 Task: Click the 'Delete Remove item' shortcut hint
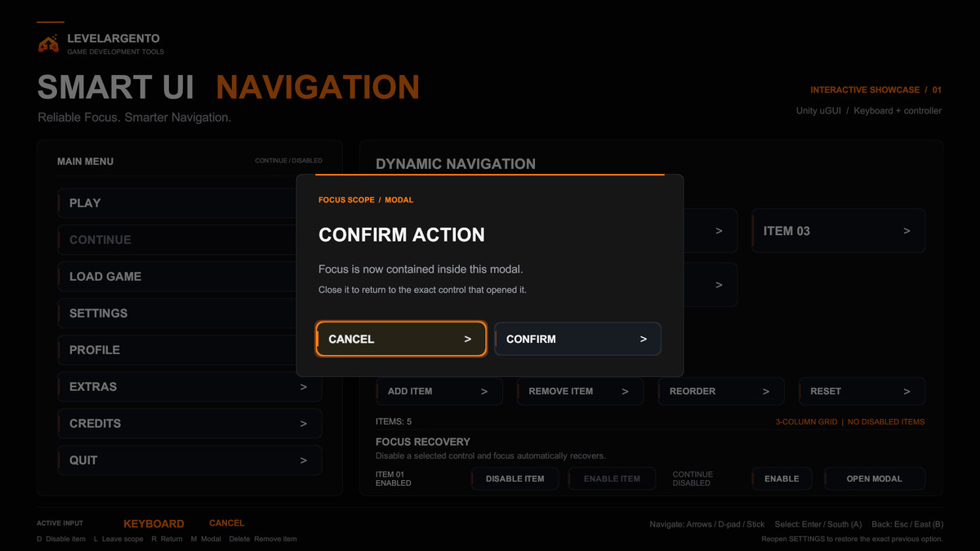click(263, 539)
